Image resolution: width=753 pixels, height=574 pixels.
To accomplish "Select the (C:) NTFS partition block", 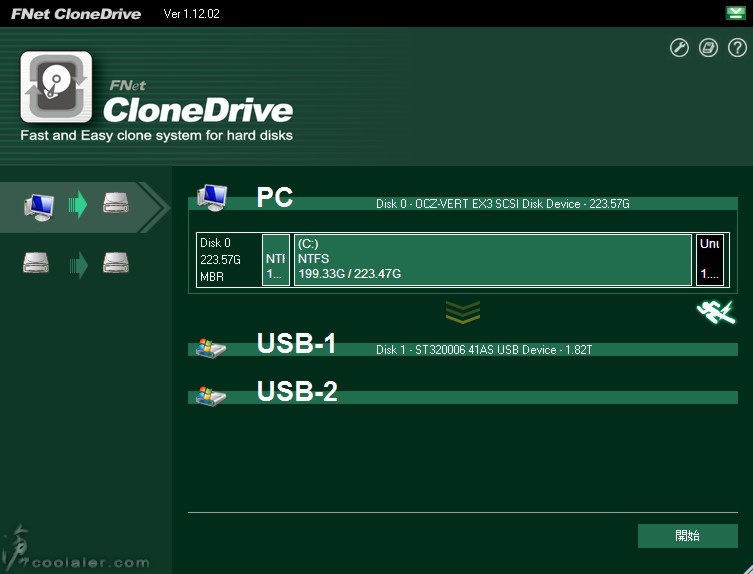I will click(493, 260).
